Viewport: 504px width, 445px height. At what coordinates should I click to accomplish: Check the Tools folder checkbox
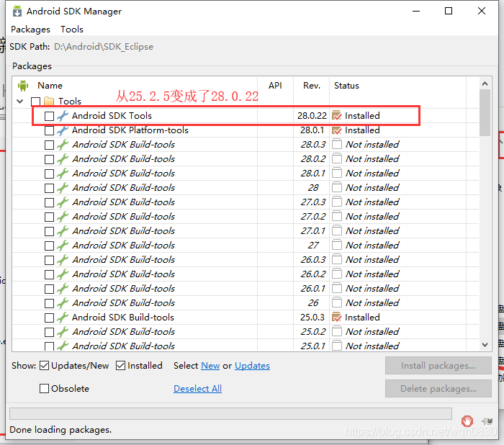[35, 102]
